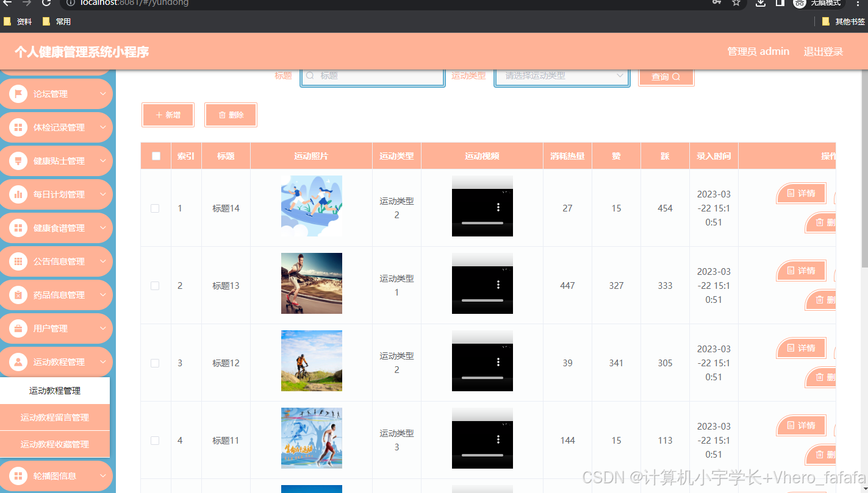Viewport: 868px width, 493px height.
Task: Click the runner poster thumbnail for 标题11
Action: 312,438
